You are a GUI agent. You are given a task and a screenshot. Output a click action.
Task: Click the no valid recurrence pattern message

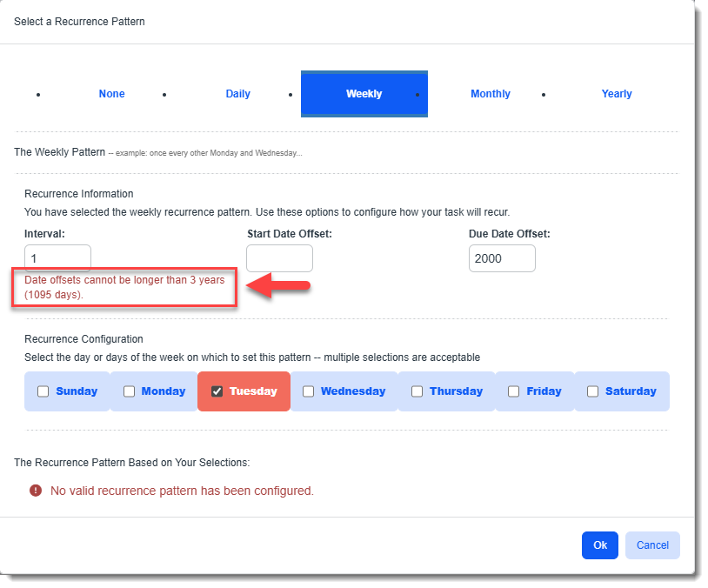(x=182, y=491)
